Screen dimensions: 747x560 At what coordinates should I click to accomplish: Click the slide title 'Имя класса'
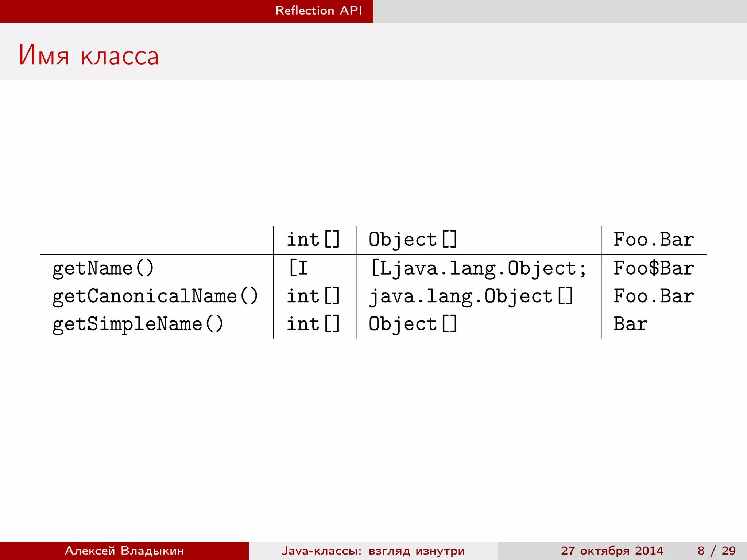pyautogui.click(x=89, y=55)
